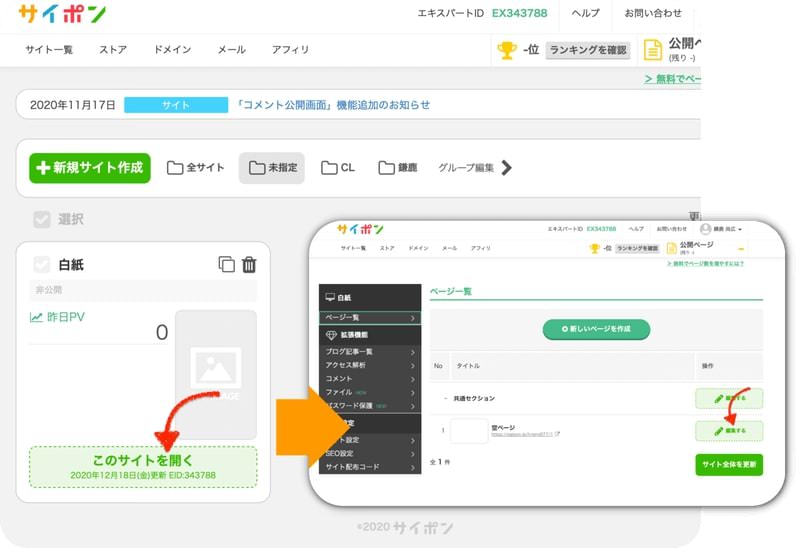
Task: Click the plus icon on 新規サイト作成
Action: (x=43, y=167)
